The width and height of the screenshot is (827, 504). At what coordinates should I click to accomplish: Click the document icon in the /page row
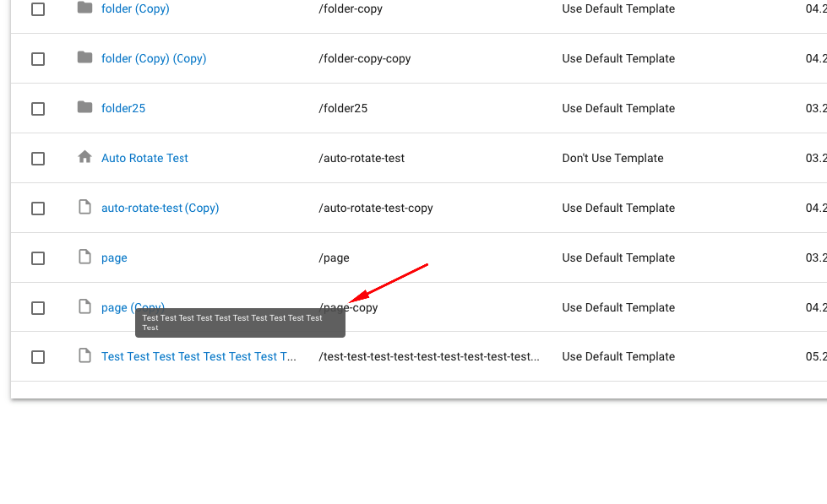tap(85, 256)
